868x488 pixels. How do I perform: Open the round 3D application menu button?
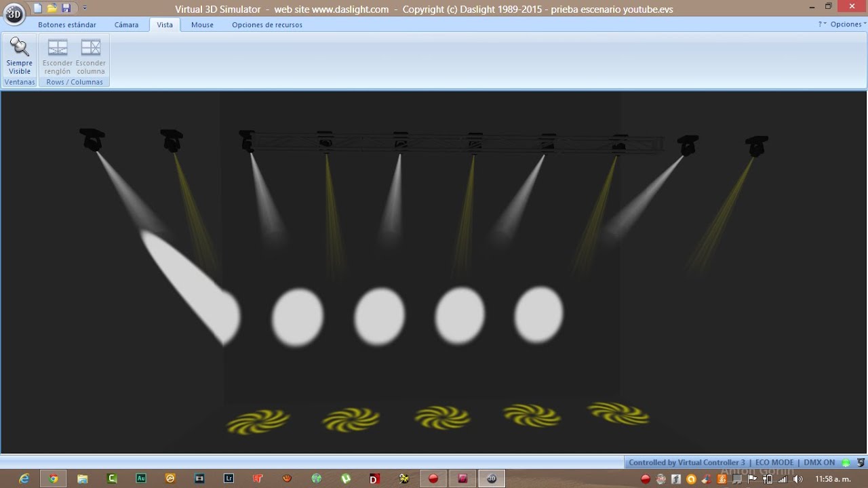pos(14,13)
